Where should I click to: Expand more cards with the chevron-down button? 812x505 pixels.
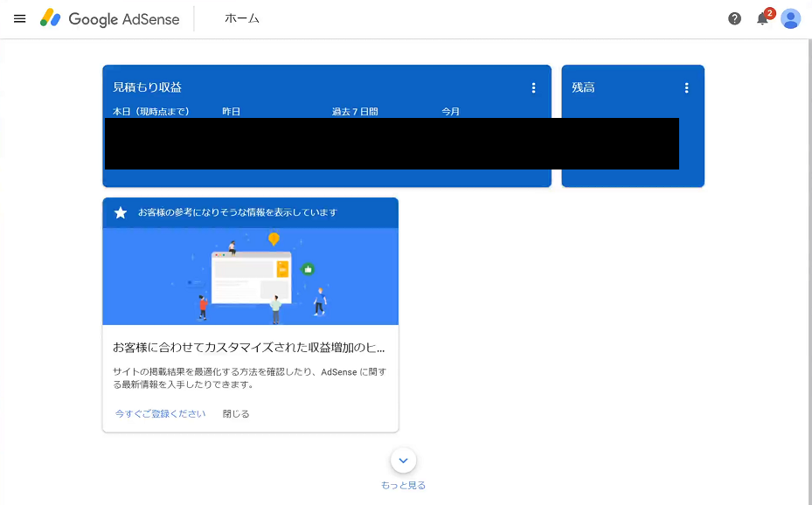coord(404,460)
